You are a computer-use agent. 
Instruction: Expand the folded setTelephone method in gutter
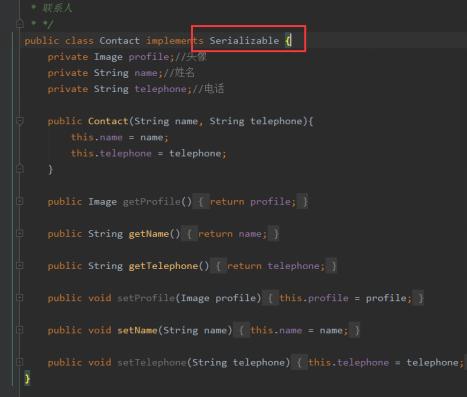coord(20,362)
